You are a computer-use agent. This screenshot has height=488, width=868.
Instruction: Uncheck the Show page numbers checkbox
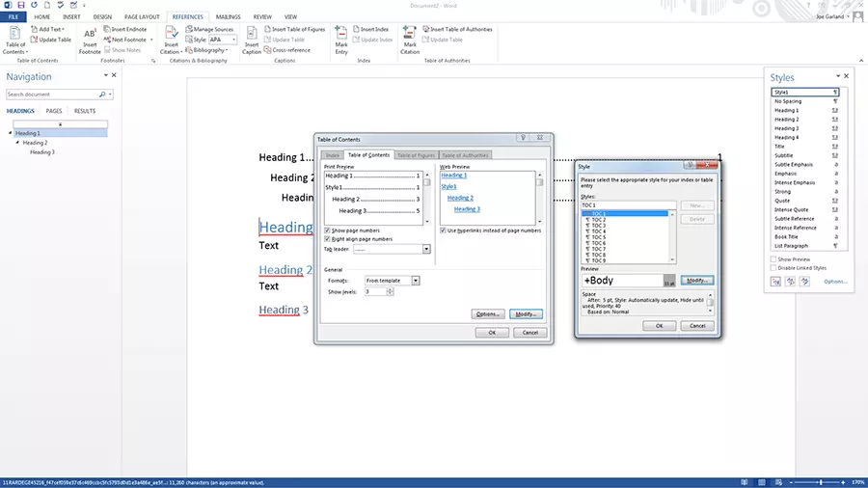(328, 230)
